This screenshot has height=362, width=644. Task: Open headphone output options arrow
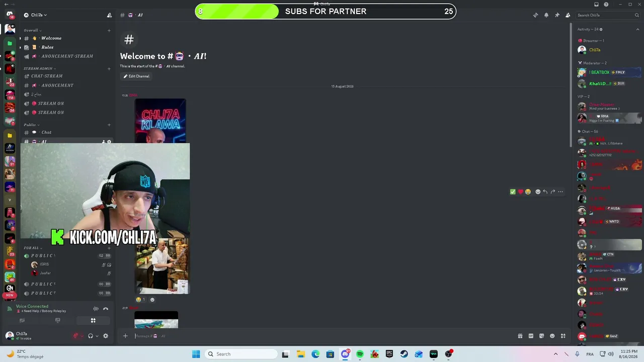(97, 336)
